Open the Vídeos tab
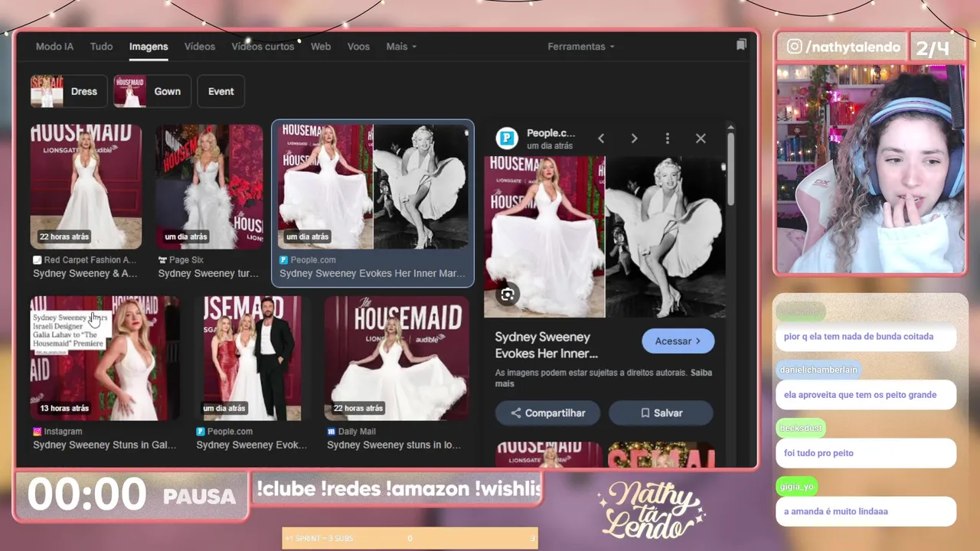980x551 pixels. coord(200,47)
